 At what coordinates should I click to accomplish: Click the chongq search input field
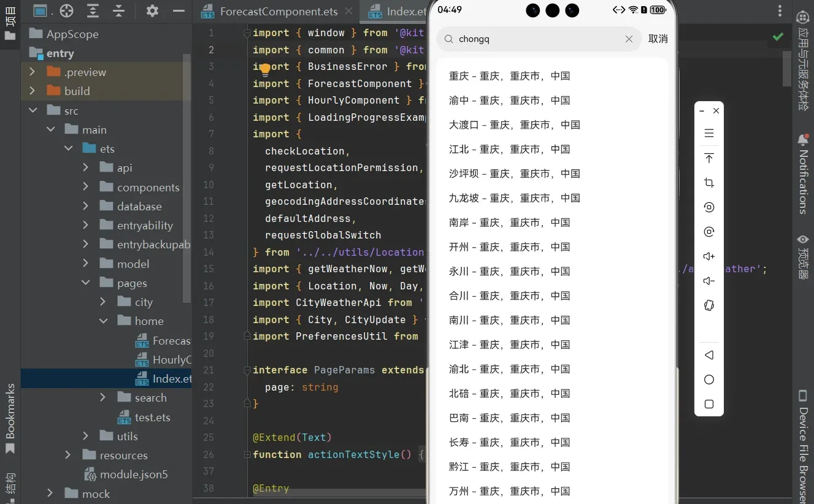click(539, 39)
